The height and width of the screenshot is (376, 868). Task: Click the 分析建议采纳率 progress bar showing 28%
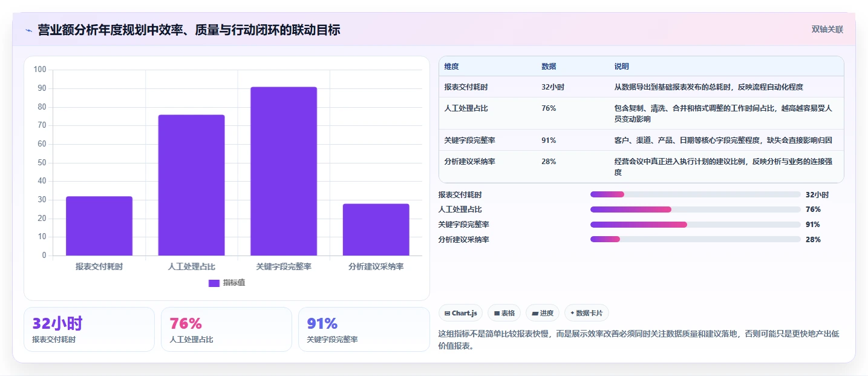[695, 240]
